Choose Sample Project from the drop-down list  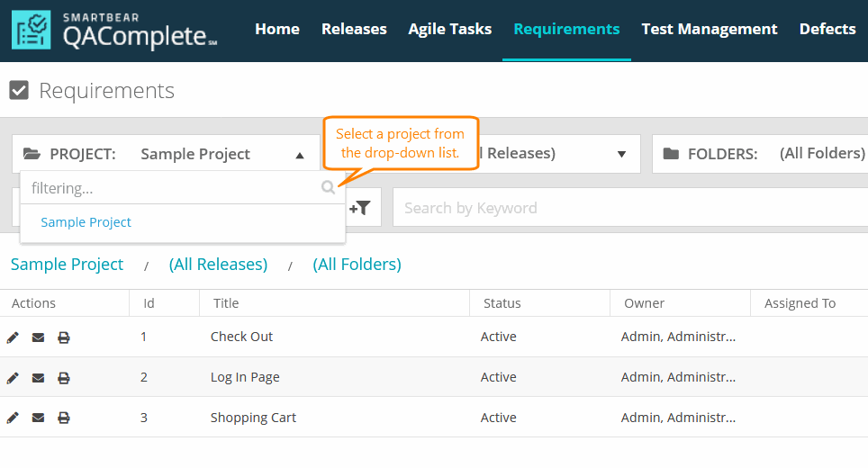[x=86, y=222]
